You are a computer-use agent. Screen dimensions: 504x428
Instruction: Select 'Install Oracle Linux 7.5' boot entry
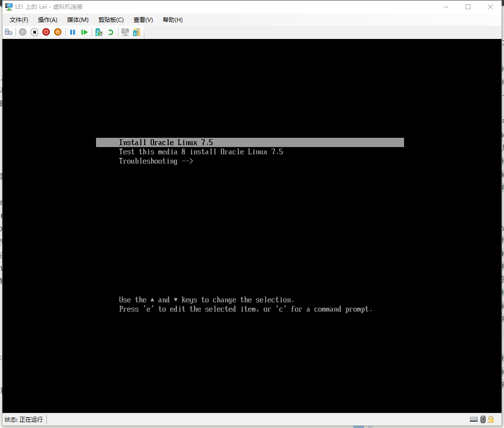pos(250,143)
